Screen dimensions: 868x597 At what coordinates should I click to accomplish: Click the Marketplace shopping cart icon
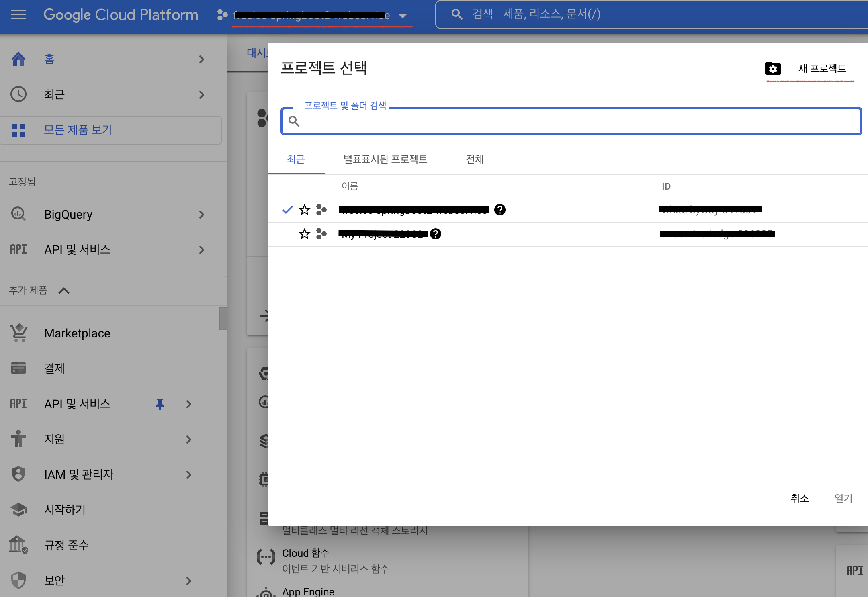point(18,333)
